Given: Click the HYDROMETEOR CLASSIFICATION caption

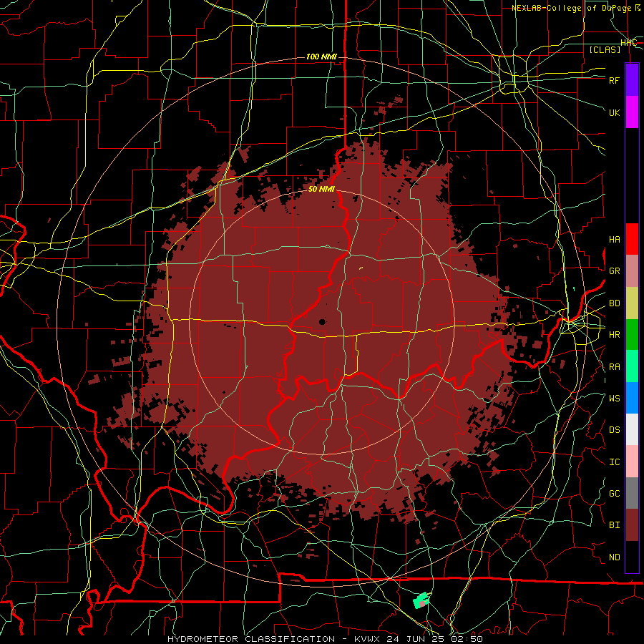Looking at the screenshot, I should [x=251, y=639].
